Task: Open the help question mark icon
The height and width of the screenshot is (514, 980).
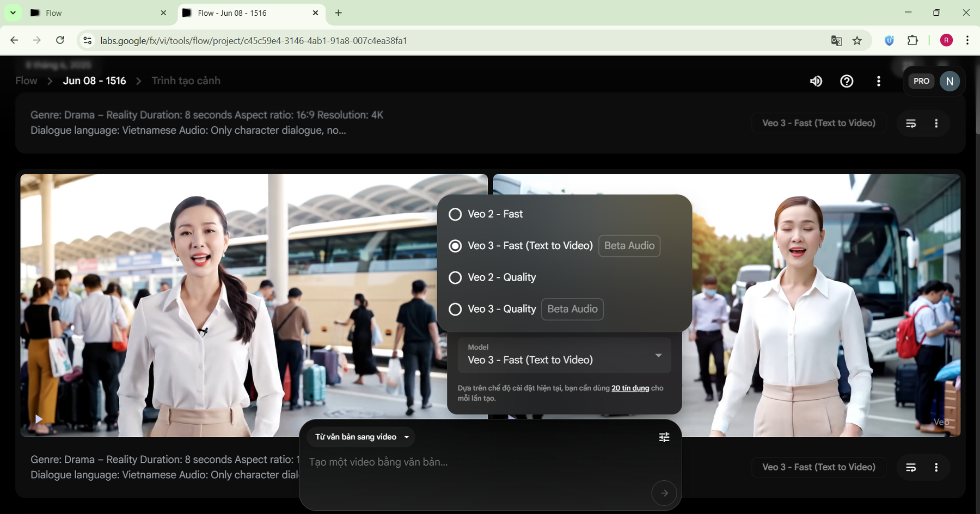Action: click(x=847, y=81)
